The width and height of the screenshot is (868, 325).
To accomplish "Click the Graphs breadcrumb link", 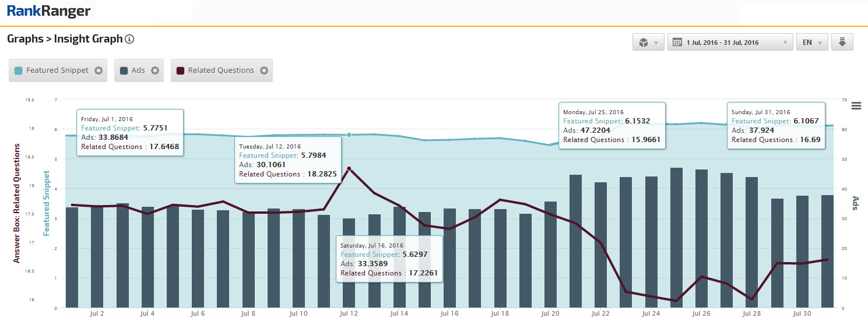I will pyautogui.click(x=25, y=39).
